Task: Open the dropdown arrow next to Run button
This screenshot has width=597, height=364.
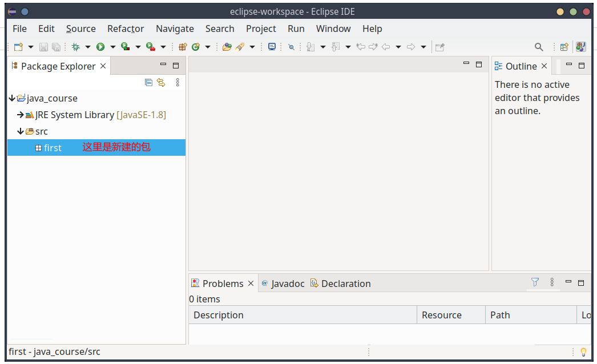Action: click(x=112, y=47)
